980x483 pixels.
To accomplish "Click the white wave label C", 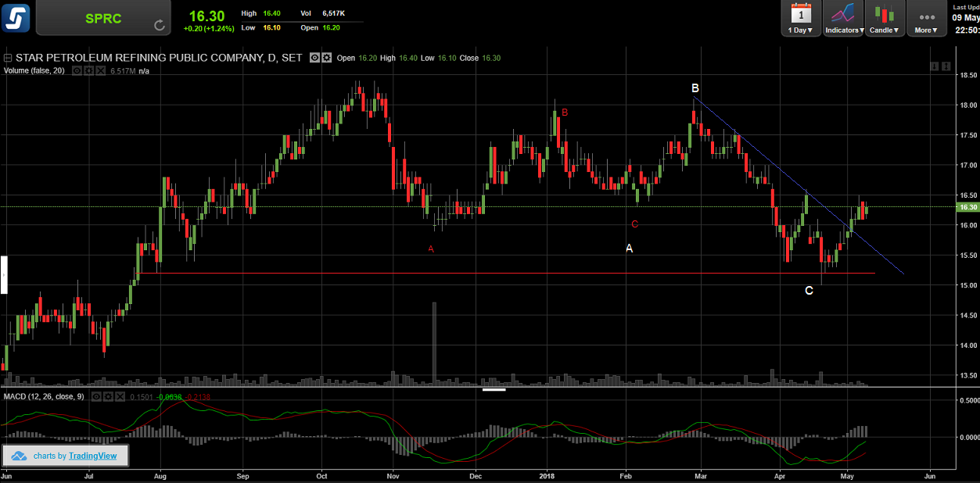I will pyautogui.click(x=809, y=291).
